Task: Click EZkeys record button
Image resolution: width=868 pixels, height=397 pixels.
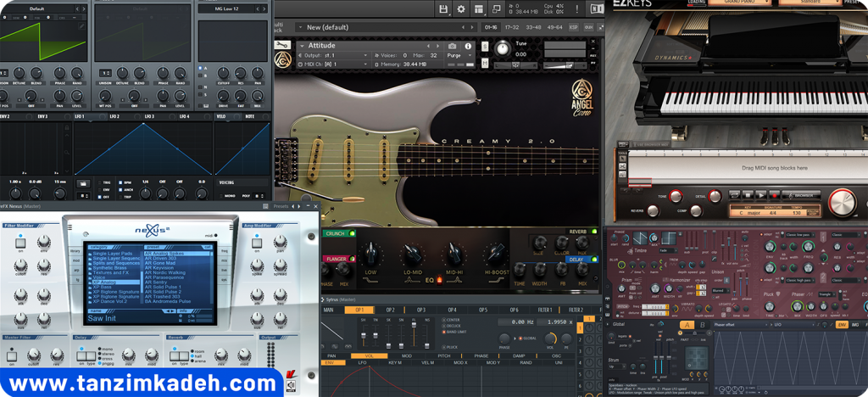Action: [775, 195]
